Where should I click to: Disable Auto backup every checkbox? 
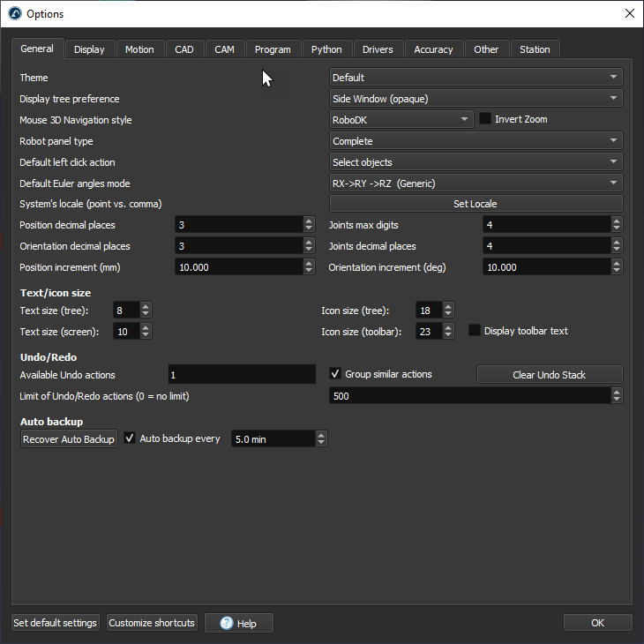coord(130,438)
